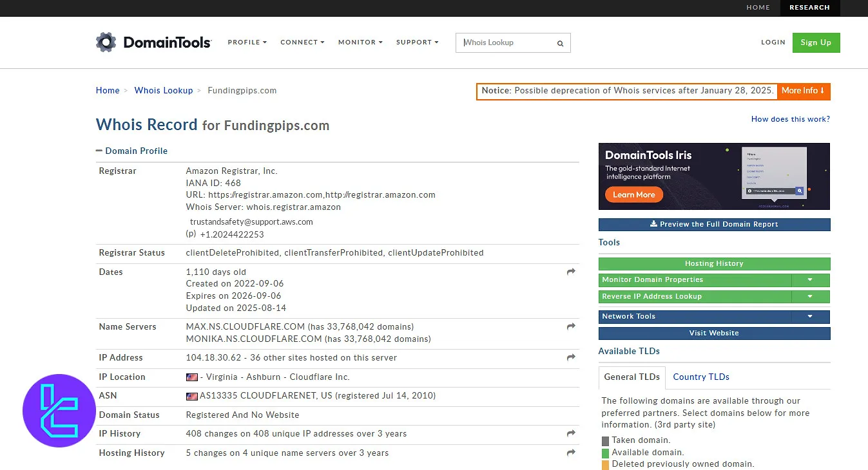Click into the Whois Lookup search field
Viewport: 868px width, 470px height.
(x=506, y=43)
